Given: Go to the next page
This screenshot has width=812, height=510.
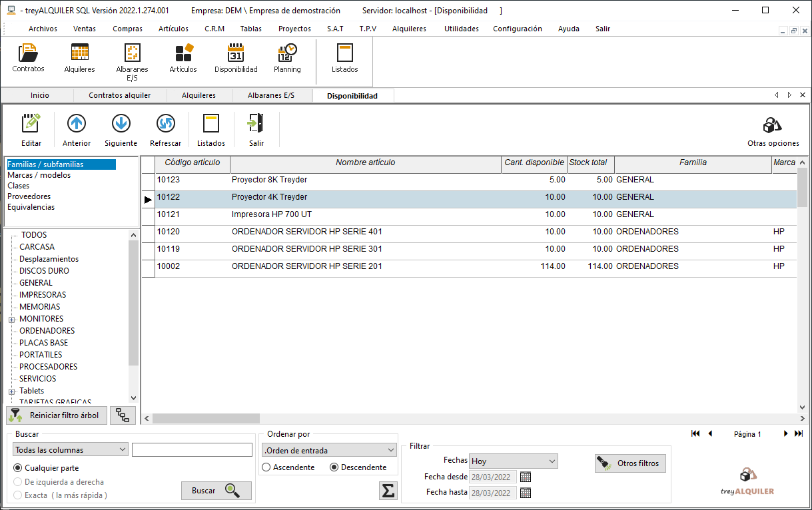Looking at the screenshot, I should click(785, 433).
